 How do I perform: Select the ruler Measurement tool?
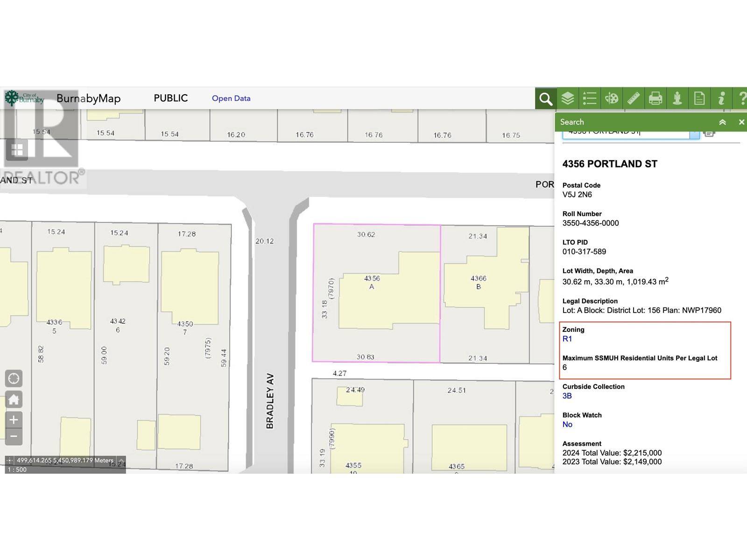click(x=634, y=98)
